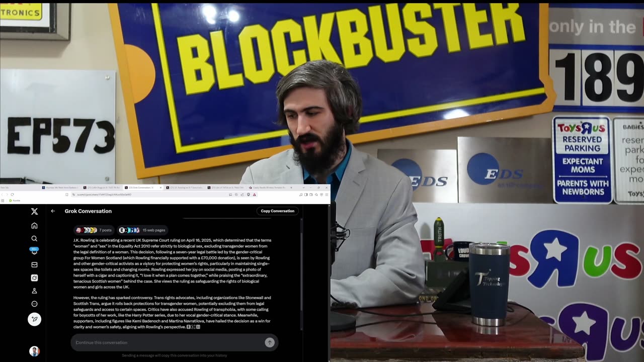Open the Explore search icon in sidebar

34,238
